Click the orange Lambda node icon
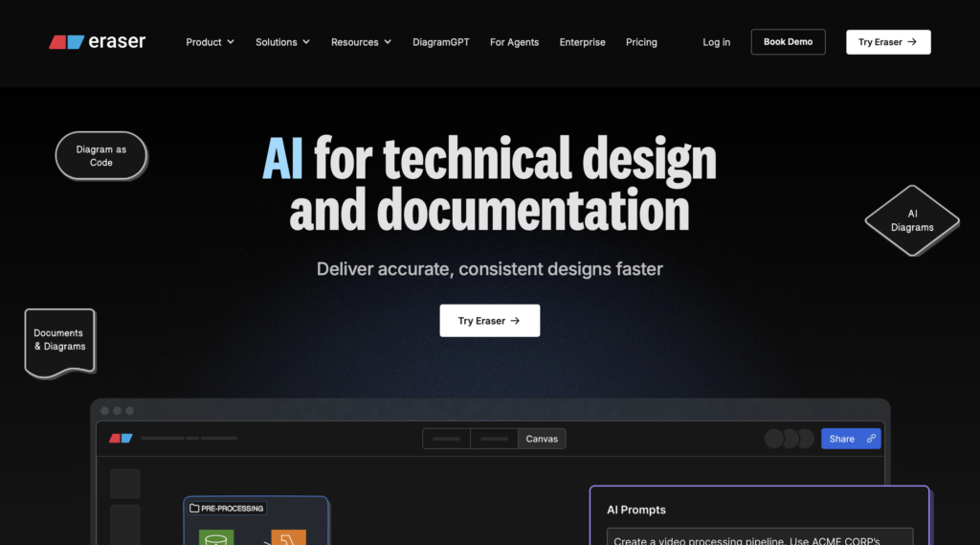 tap(289, 537)
